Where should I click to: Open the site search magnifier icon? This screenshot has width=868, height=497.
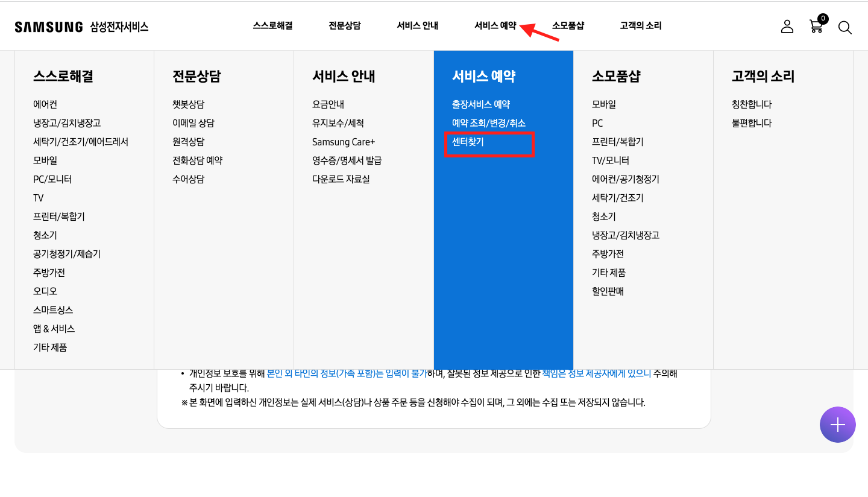coord(844,27)
